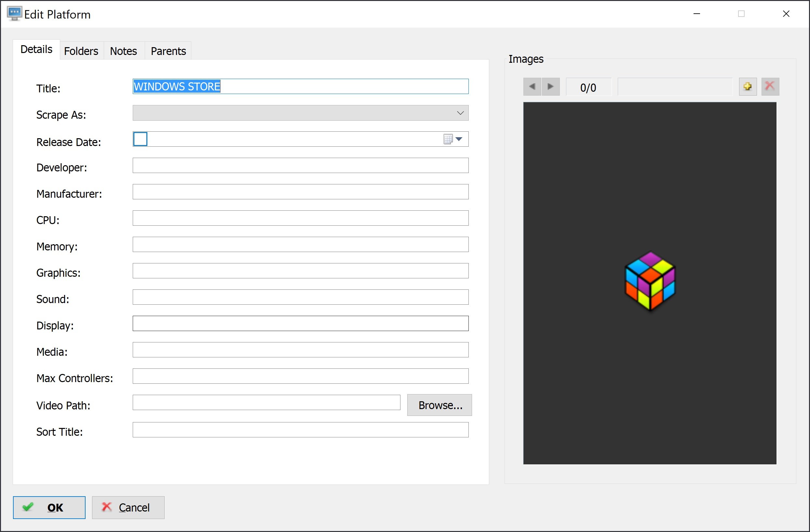The width and height of the screenshot is (810, 532).
Task: Enable the Release Date checkbox
Action: [x=140, y=139]
